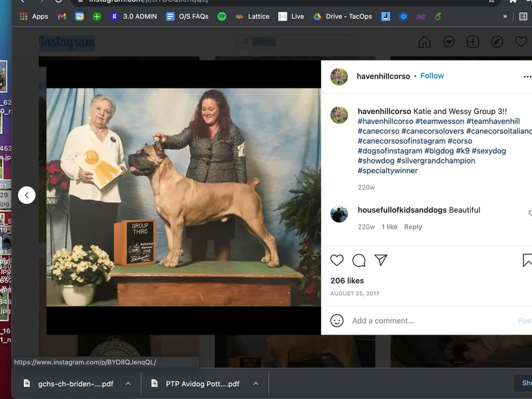
Task: Expand options for gchs-ch-briden PDF download
Action: pyautogui.click(x=128, y=384)
